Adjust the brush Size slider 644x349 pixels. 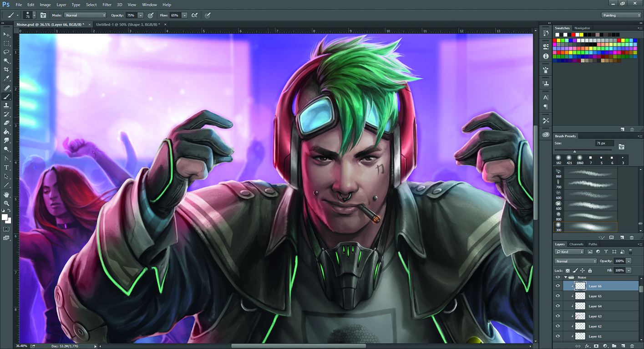pyautogui.click(x=574, y=151)
